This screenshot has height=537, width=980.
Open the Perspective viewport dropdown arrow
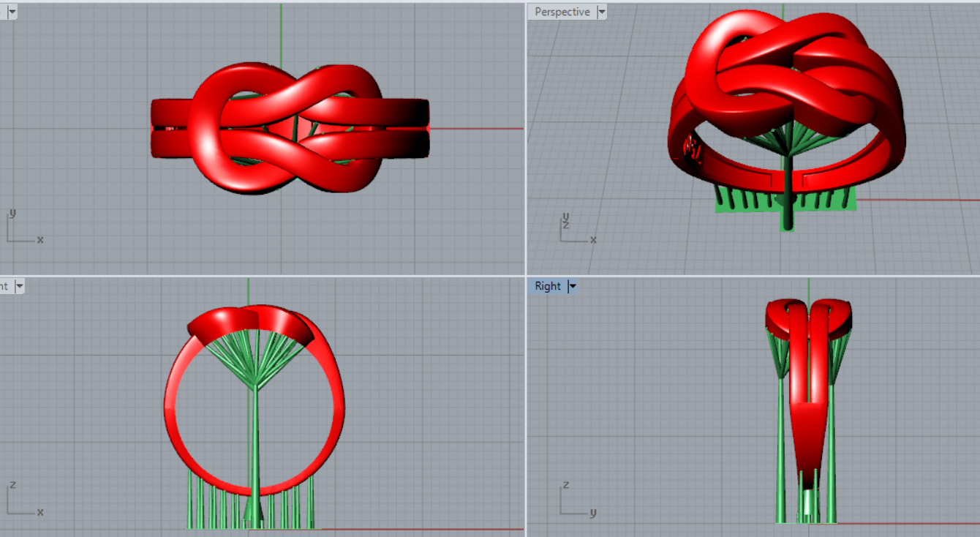tap(601, 12)
